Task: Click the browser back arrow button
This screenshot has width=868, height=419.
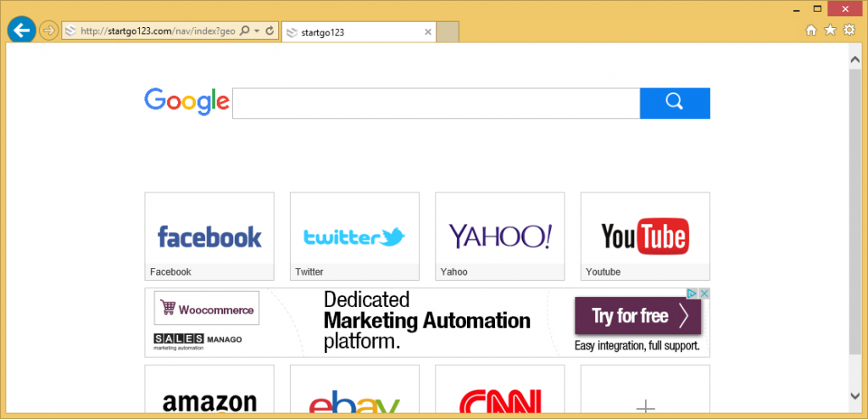Action: (20, 31)
